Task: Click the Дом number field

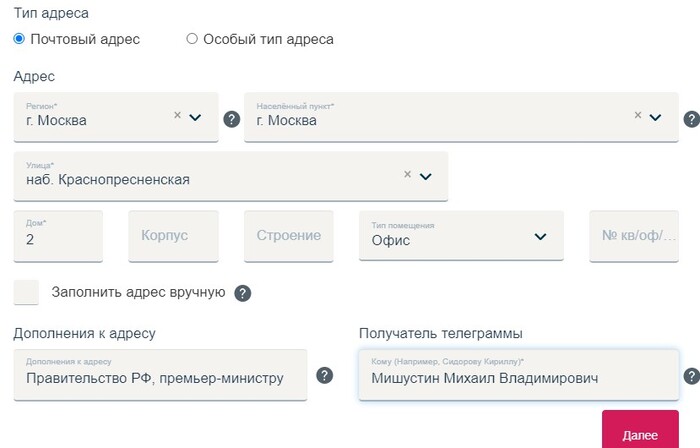Action: click(x=58, y=237)
